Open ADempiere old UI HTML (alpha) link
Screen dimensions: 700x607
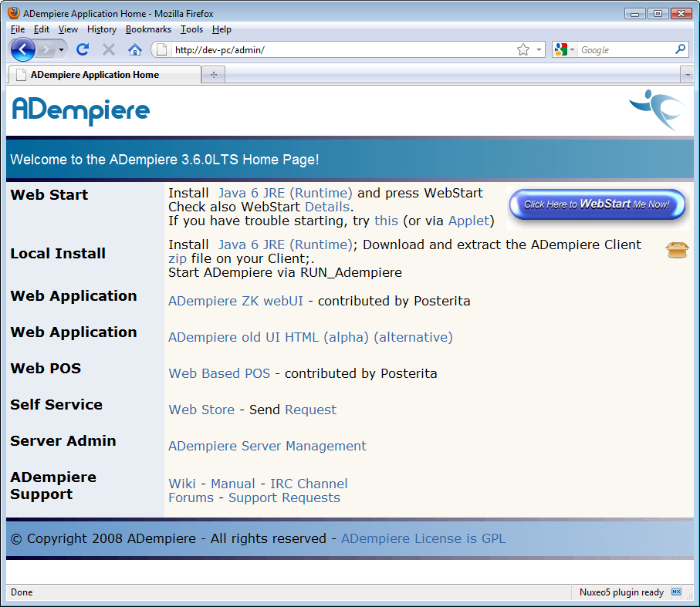269,337
